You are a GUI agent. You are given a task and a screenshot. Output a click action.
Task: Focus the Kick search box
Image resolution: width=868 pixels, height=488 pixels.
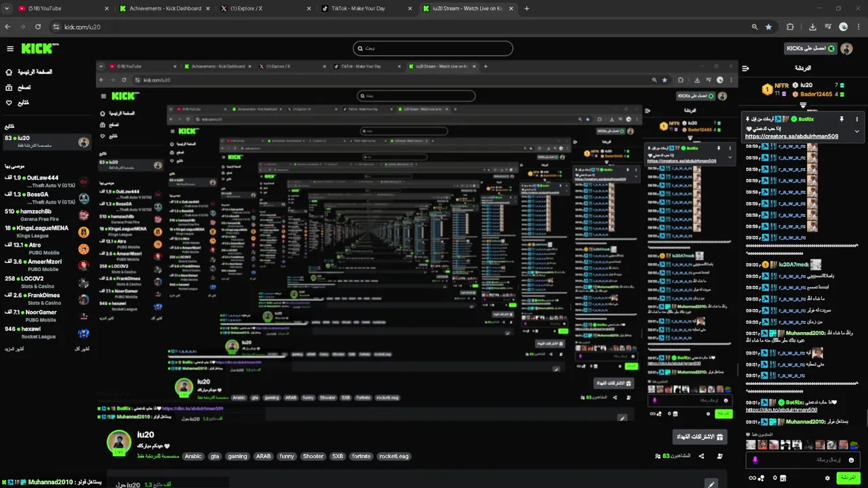click(x=433, y=48)
